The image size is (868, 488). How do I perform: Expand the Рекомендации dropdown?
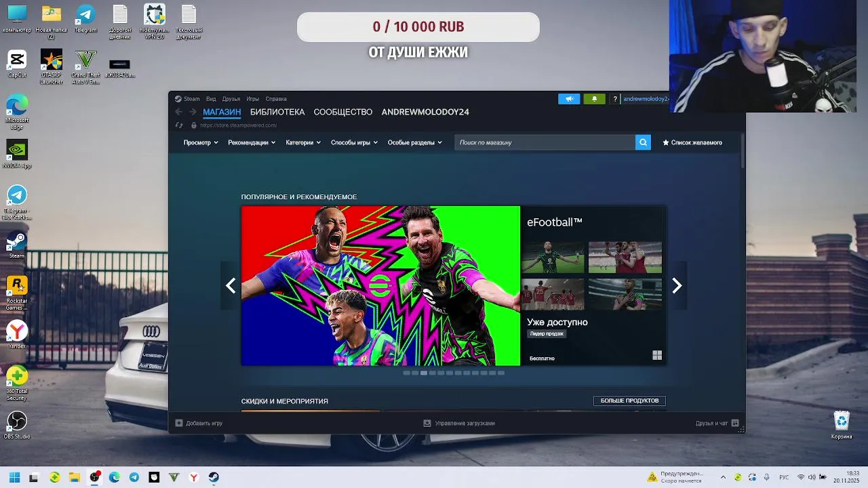[252, 142]
